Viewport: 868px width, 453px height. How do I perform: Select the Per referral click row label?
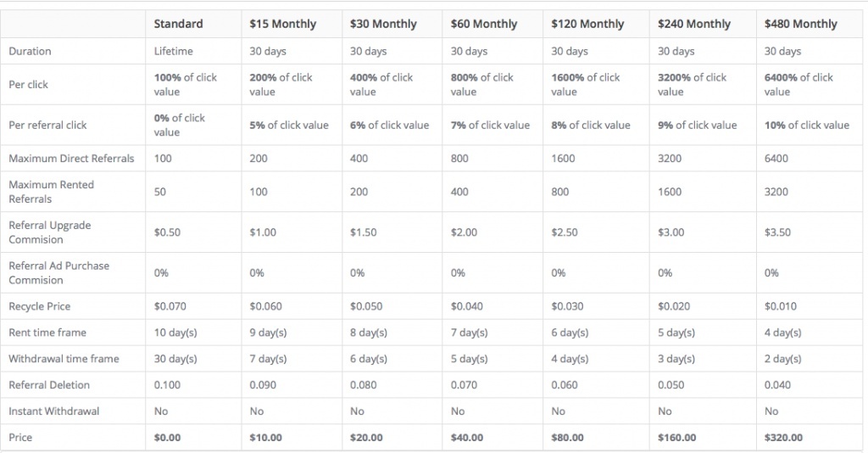[x=47, y=125]
